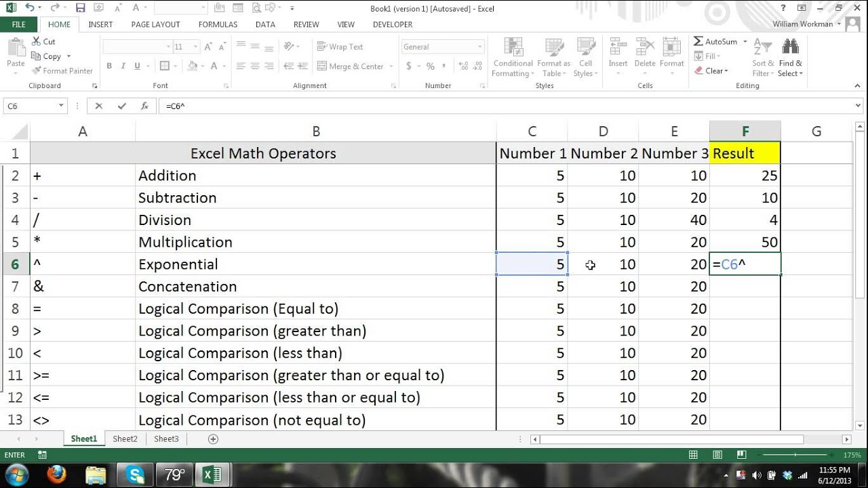Click the Save icon in Quick Access Toolbar
868x488 pixels.
(x=81, y=8)
